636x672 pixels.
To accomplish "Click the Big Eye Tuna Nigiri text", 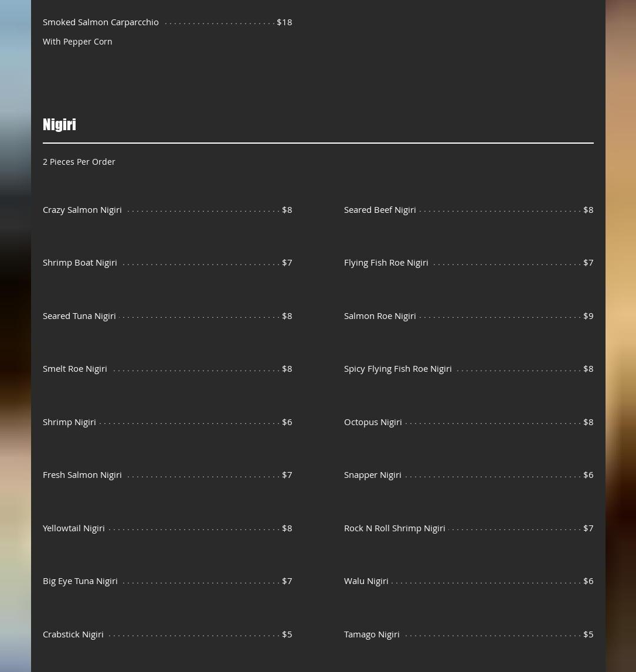I will [80, 581].
